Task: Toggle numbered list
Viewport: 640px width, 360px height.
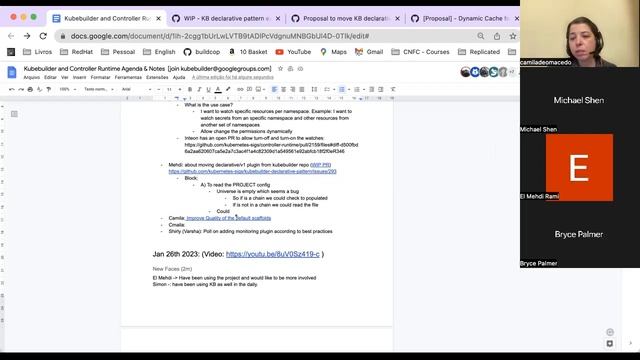Action: (x=357, y=89)
